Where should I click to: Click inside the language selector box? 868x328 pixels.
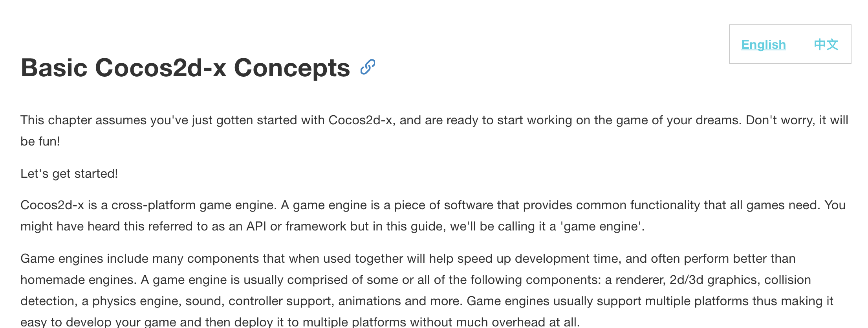pos(789,44)
